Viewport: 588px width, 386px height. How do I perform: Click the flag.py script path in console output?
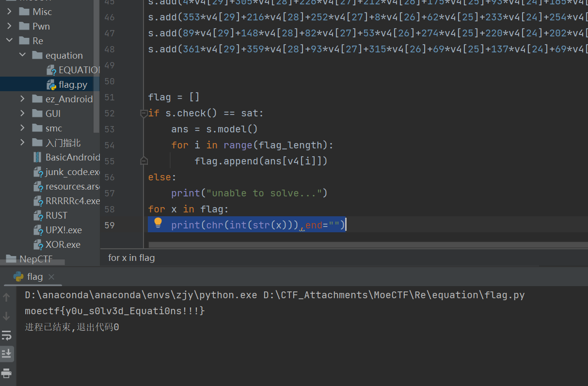pyautogui.click(x=394, y=295)
